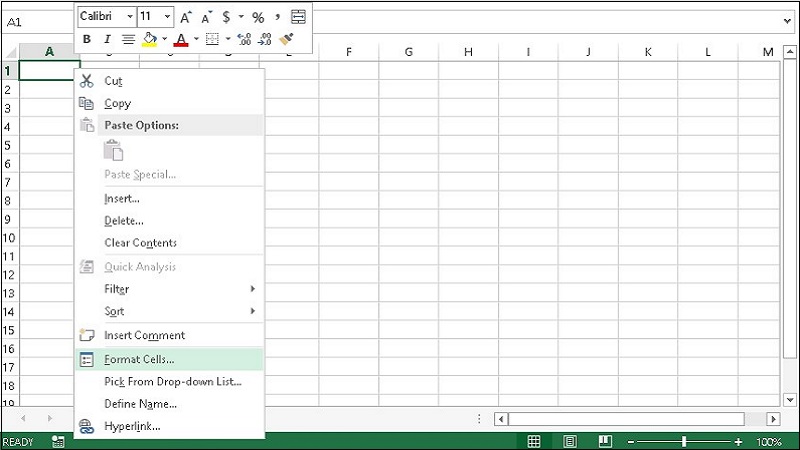Select Insert... in context menu
The width and height of the screenshot is (800, 450).
169,198
